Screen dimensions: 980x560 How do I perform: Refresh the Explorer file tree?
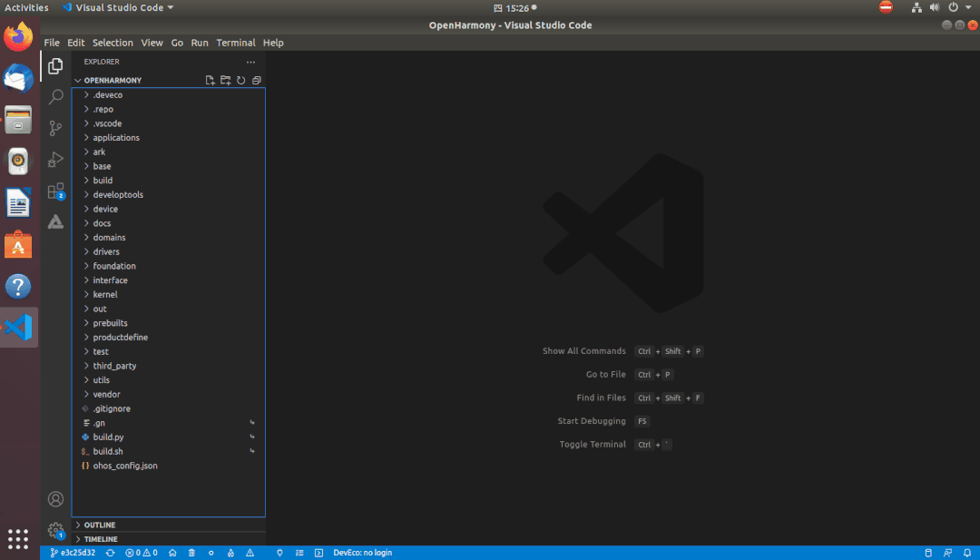click(240, 81)
